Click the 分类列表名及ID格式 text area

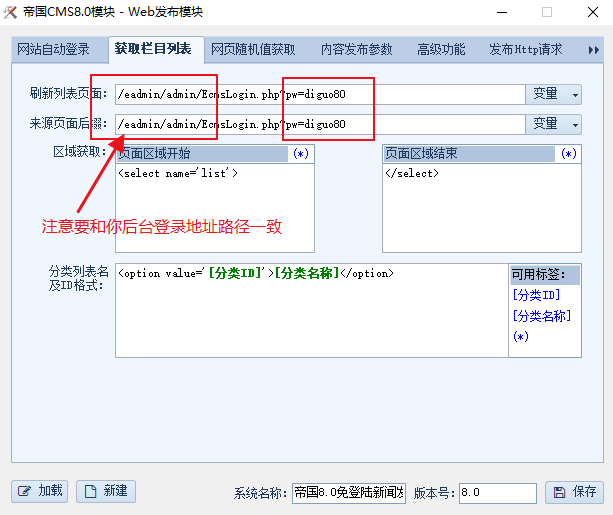click(x=312, y=310)
